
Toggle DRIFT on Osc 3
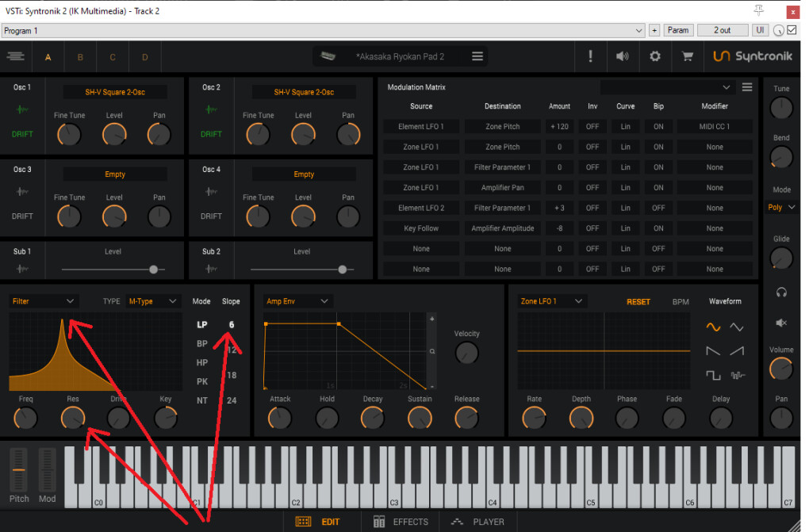coord(22,216)
